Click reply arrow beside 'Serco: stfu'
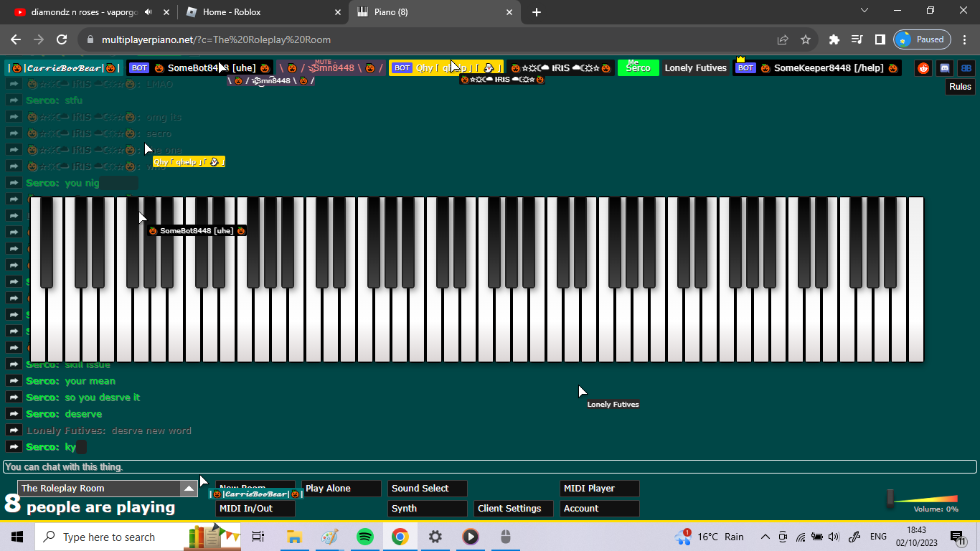The width and height of the screenshot is (980, 551). [x=14, y=100]
